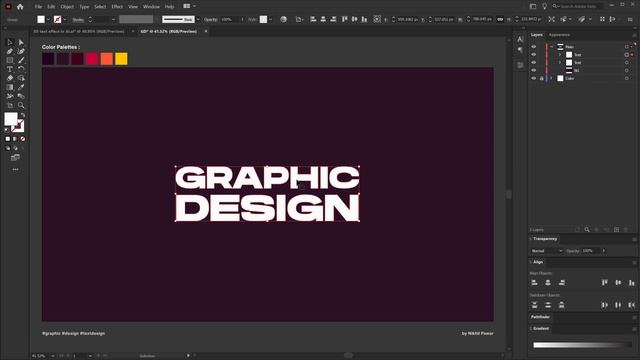Swap fill and stroke colors
This screenshot has height=360, width=640.
(x=22, y=115)
